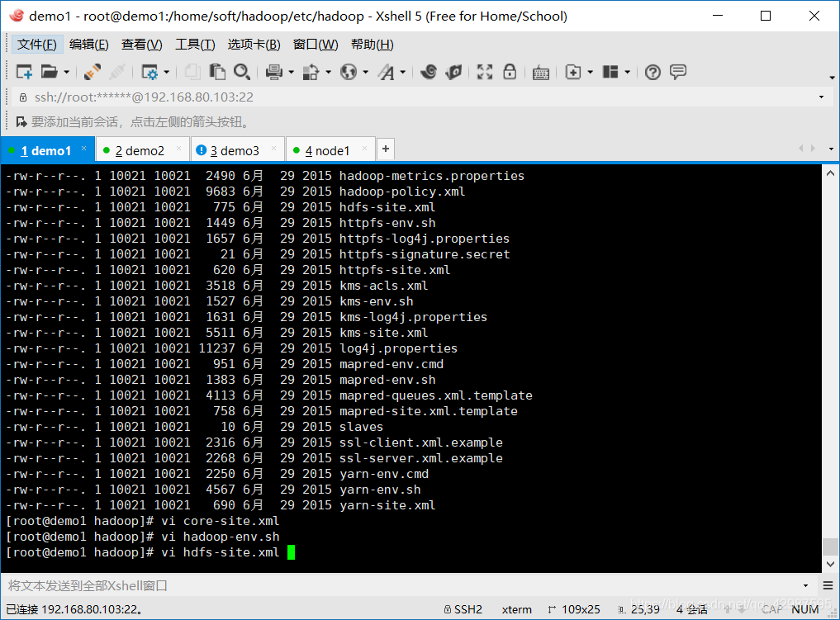840x620 pixels.
Task: Open the 工具(T) menu
Action: point(195,45)
